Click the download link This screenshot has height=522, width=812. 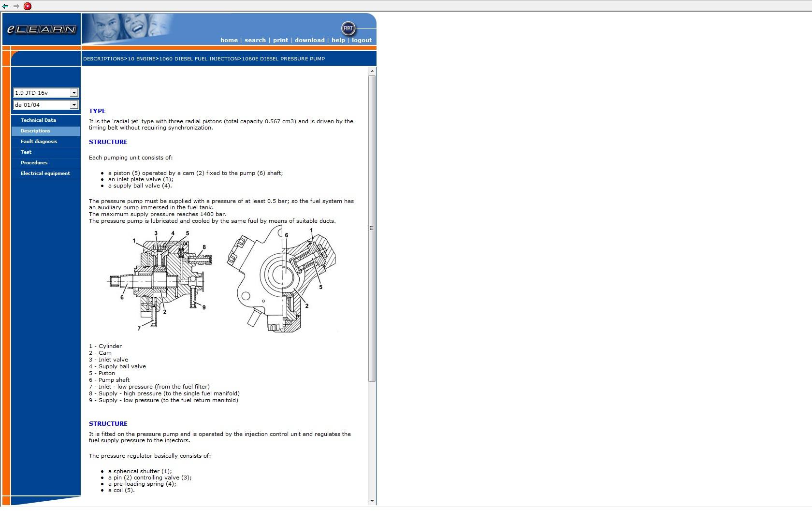coord(310,40)
